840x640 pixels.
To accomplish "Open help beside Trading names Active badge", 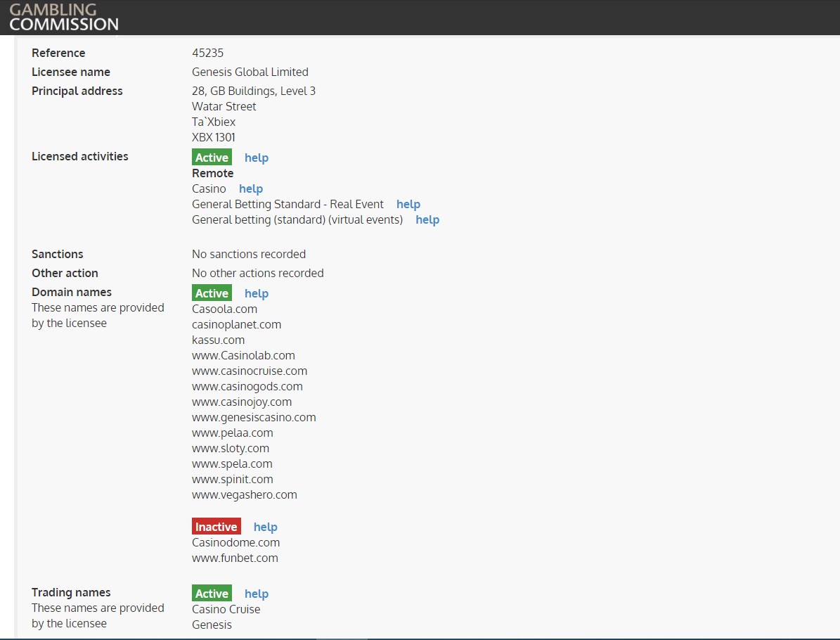I will (x=257, y=594).
